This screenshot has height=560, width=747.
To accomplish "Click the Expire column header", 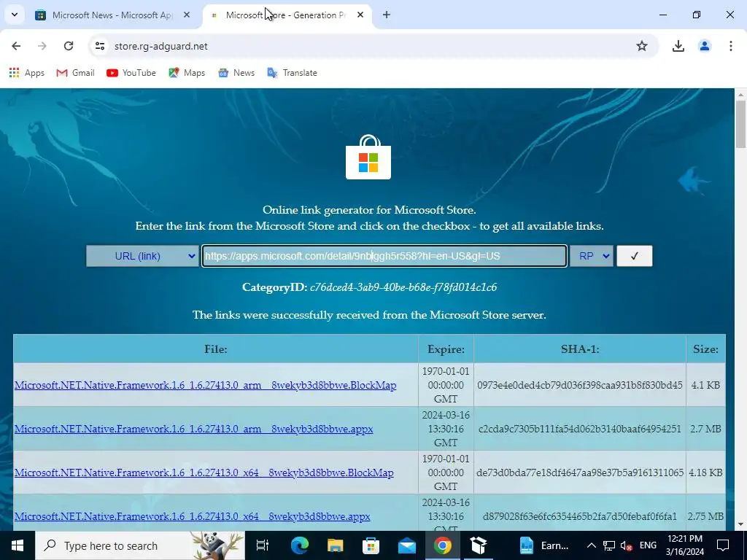I will pyautogui.click(x=446, y=349).
